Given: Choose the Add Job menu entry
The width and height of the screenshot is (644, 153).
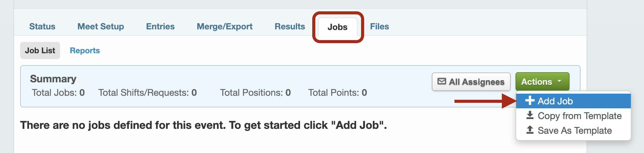Looking at the screenshot, I should (573, 101).
